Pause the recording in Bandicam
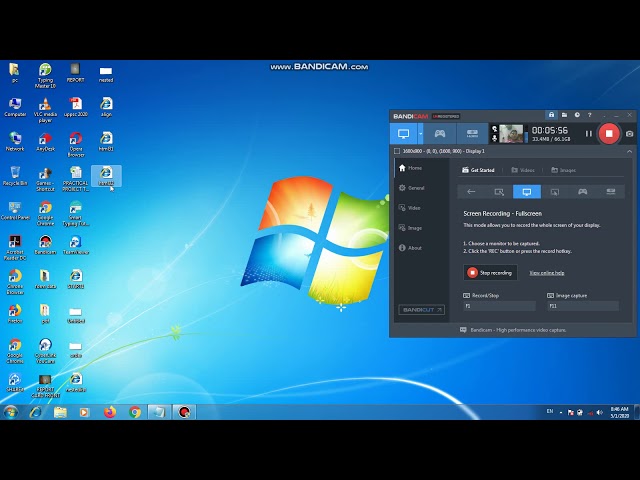The height and width of the screenshot is (480, 640). point(588,133)
